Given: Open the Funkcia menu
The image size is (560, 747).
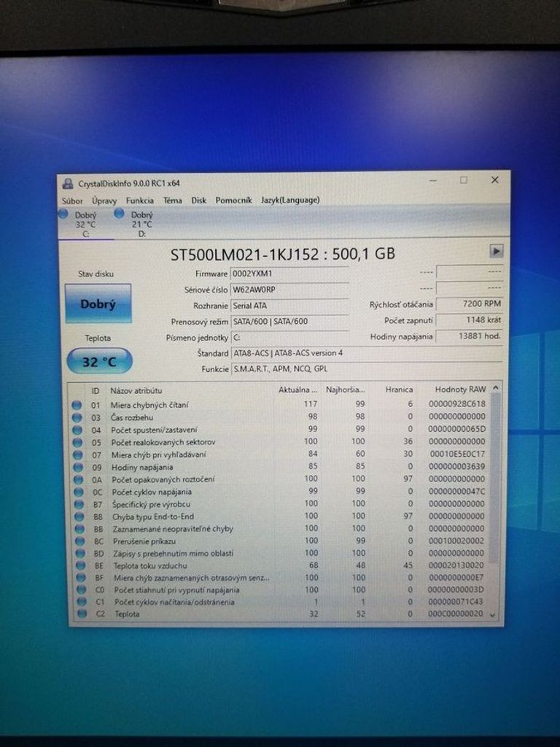Looking at the screenshot, I should [139, 201].
